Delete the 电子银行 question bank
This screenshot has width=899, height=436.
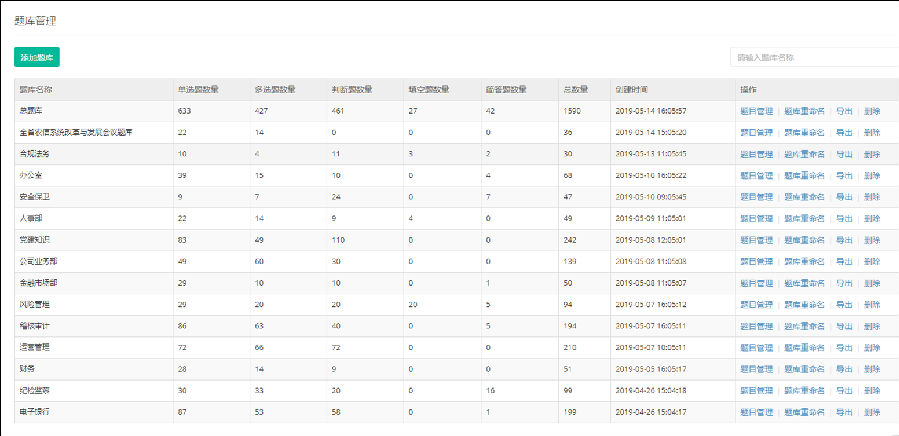click(872, 411)
